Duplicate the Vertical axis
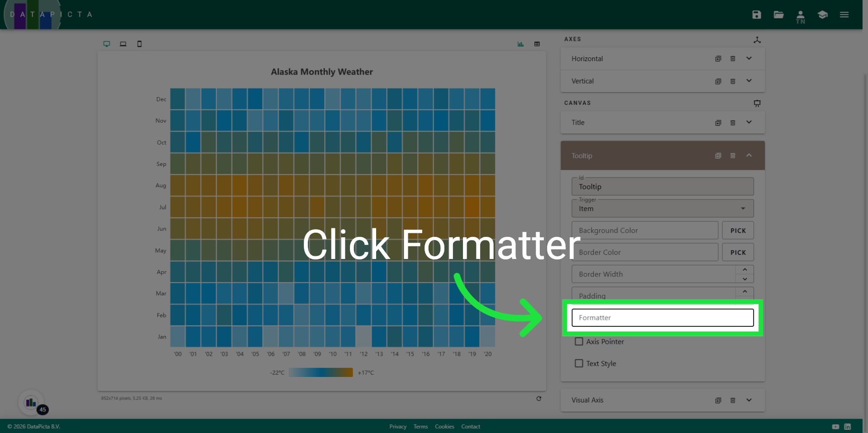Viewport: 868px width, 433px height. pos(718,81)
